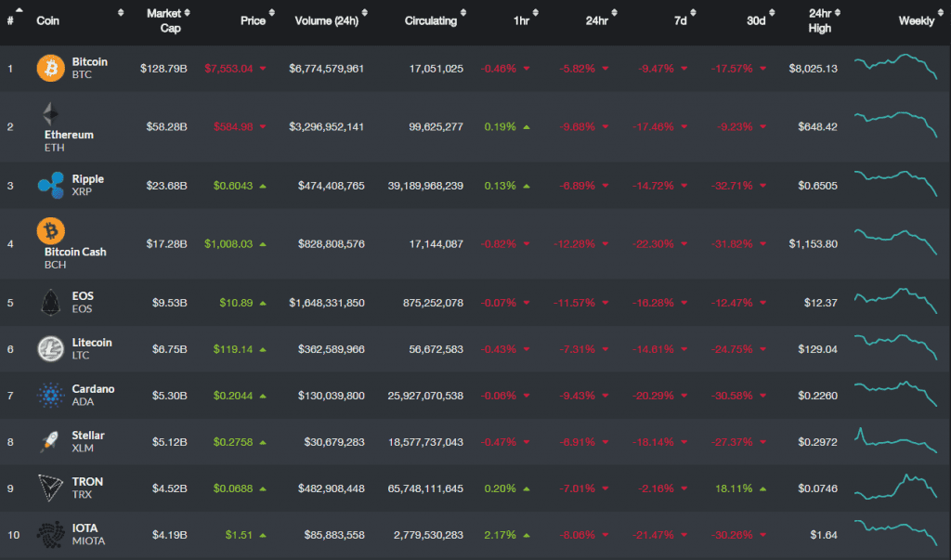Click Stellar volume $30,679,283
This screenshot has height=560, width=951.
(334, 442)
